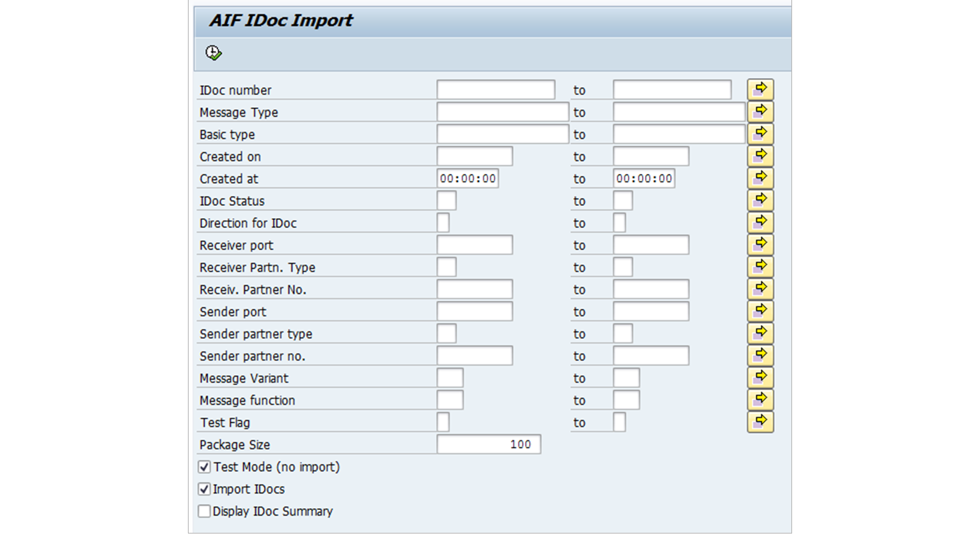Open multiple selection for Message Variant
Screen dimensions: 980x534
(760, 377)
